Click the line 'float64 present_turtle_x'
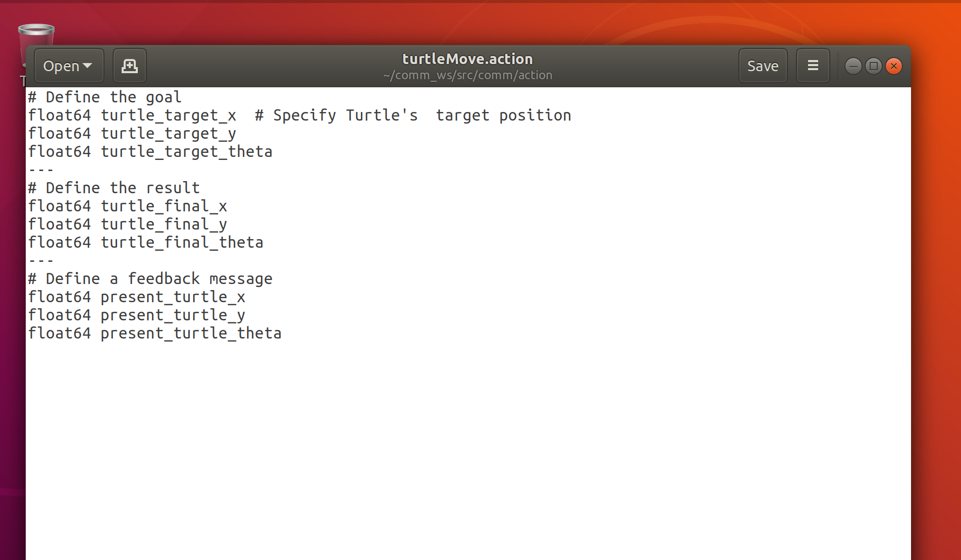Viewport: 961px width, 560px height. [137, 297]
